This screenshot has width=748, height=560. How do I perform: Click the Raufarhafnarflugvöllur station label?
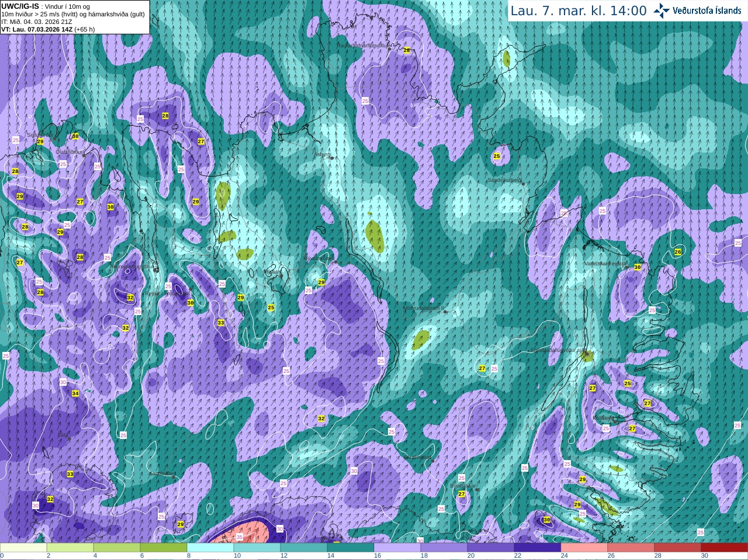pyautogui.click(x=362, y=45)
